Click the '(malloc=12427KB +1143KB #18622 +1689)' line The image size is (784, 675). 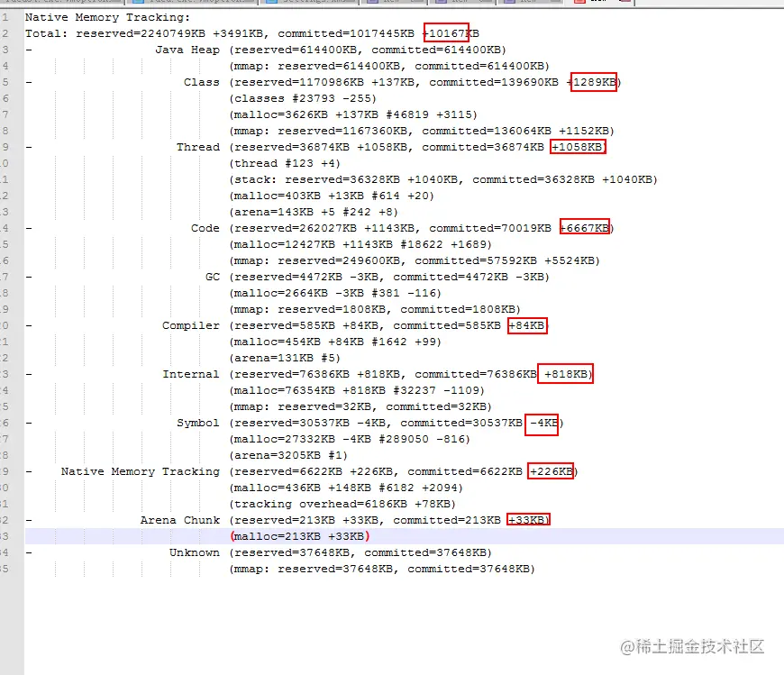(x=360, y=244)
